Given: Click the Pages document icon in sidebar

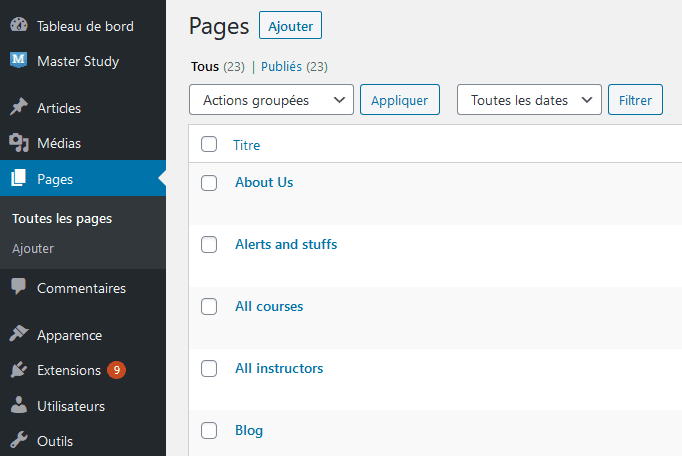Looking at the screenshot, I should [18, 178].
